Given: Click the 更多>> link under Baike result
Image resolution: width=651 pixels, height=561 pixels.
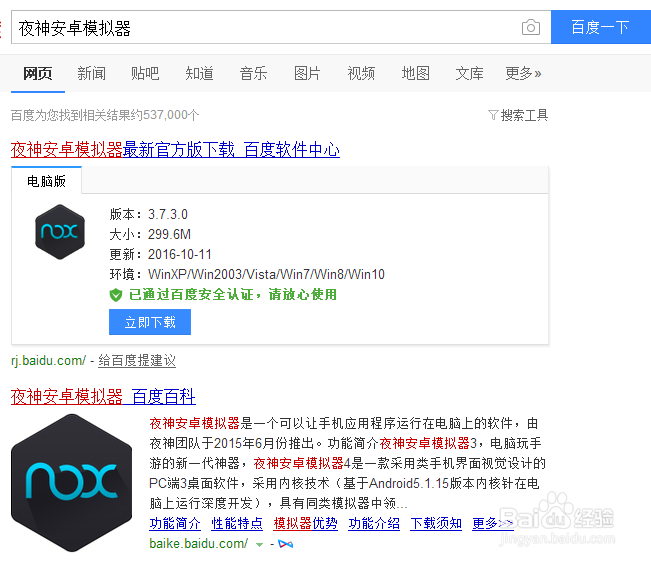Looking at the screenshot, I should (493, 523).
